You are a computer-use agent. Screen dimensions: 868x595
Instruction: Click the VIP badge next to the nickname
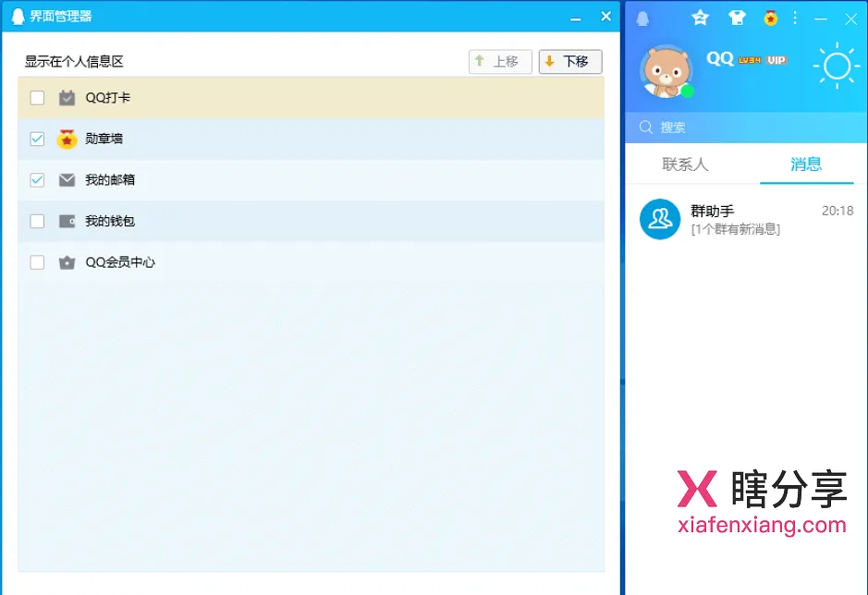(776, 60)
